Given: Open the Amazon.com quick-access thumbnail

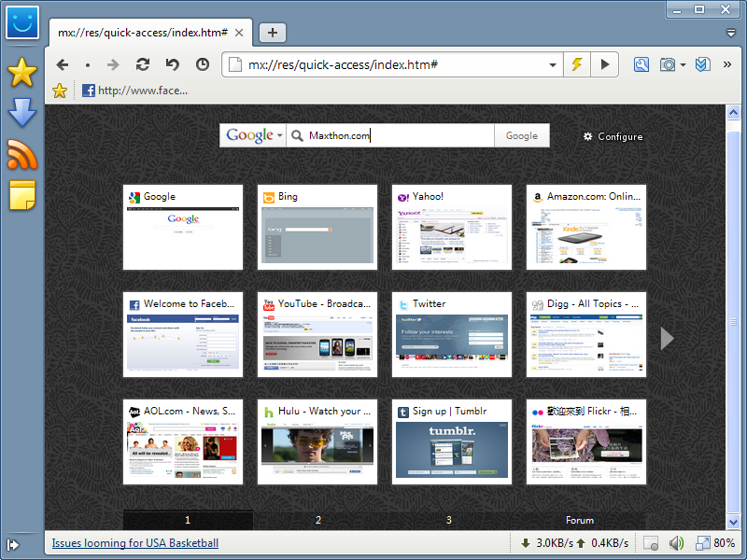Looking at the screenshot, I should pyautogui.click(x=586, y=227).
